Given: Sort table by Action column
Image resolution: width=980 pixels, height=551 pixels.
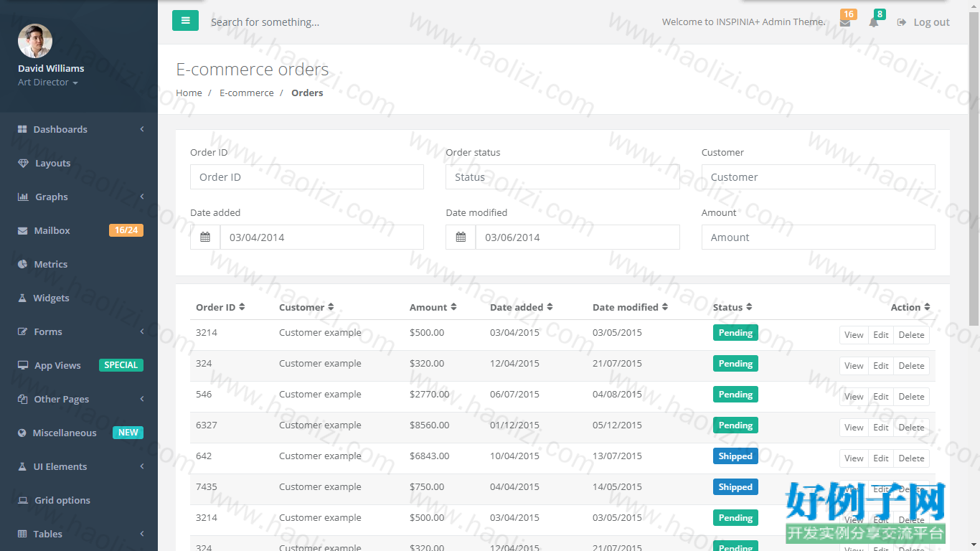Looking at the screenshot, I should [x=910, y=307].
